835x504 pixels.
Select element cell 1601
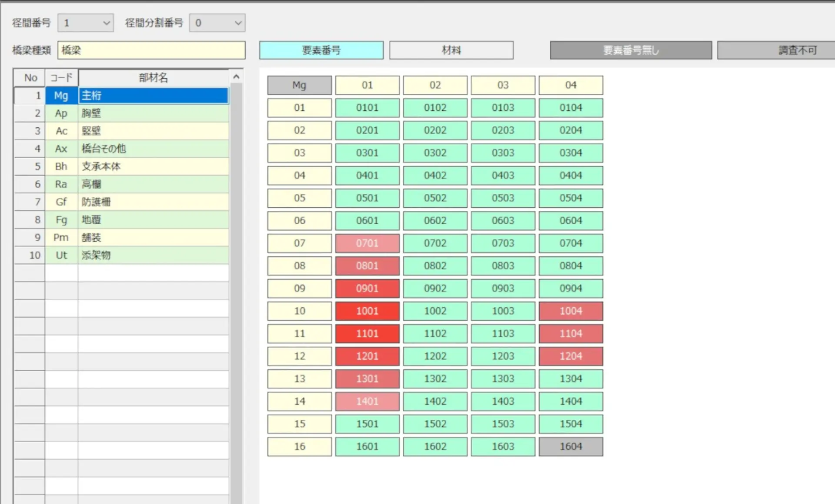click(x=367, y=447)
